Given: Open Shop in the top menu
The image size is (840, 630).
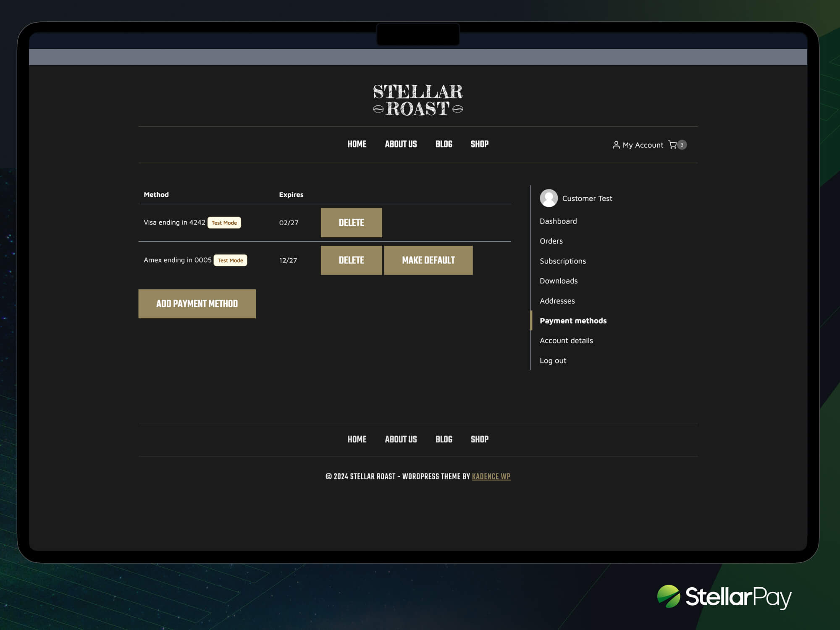Looking at the screenshot, I should pyautogui.click(x=479, y=144).
